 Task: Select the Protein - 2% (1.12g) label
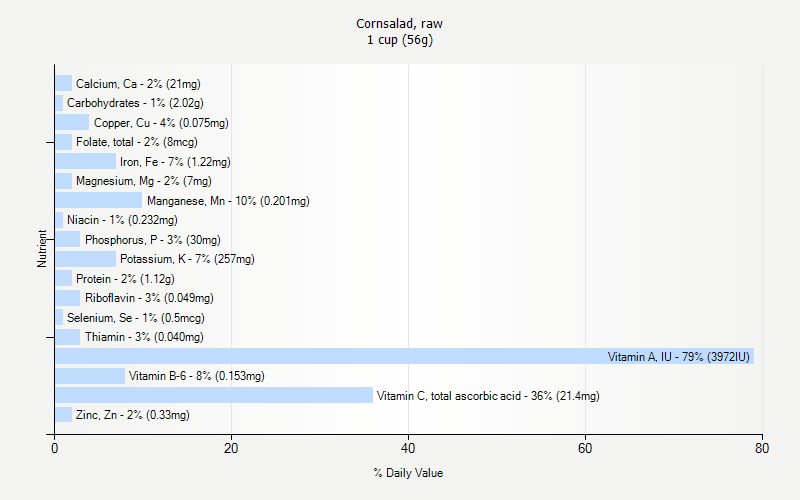tap(125, 279)
